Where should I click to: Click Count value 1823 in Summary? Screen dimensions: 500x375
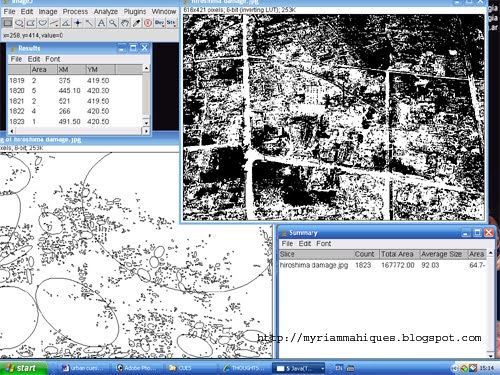coord(363,265)
